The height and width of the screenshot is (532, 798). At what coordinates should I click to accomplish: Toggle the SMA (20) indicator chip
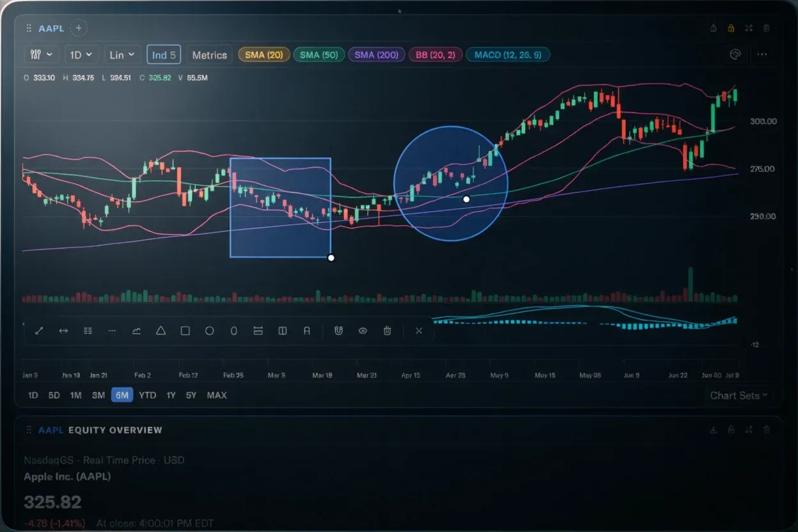264,54
